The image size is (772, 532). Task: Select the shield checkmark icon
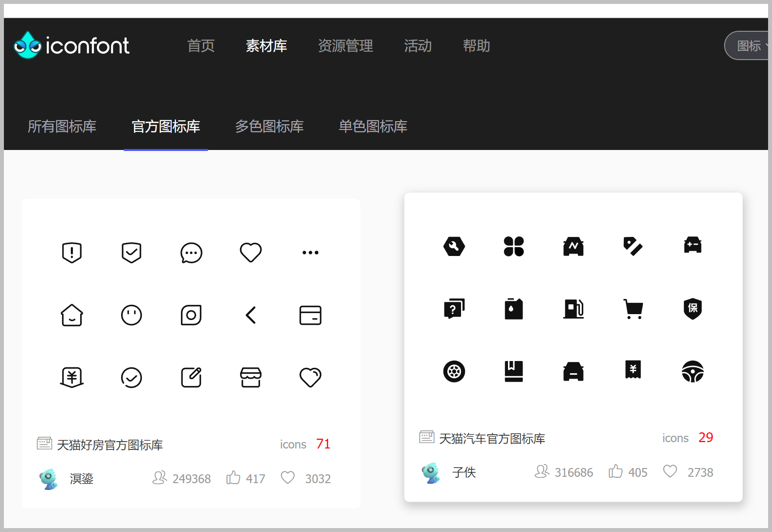click(x=132, y=253)
